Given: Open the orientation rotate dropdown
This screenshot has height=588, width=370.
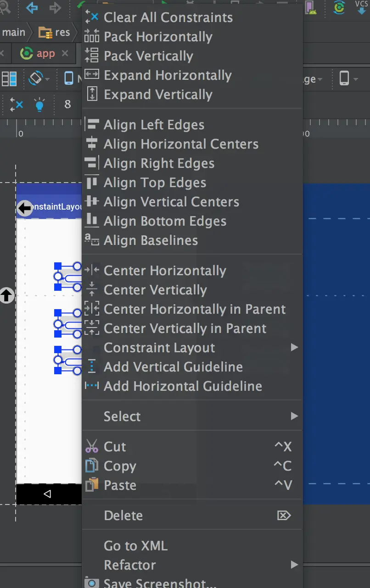Looking at the screenshot, I should [39, 78].
